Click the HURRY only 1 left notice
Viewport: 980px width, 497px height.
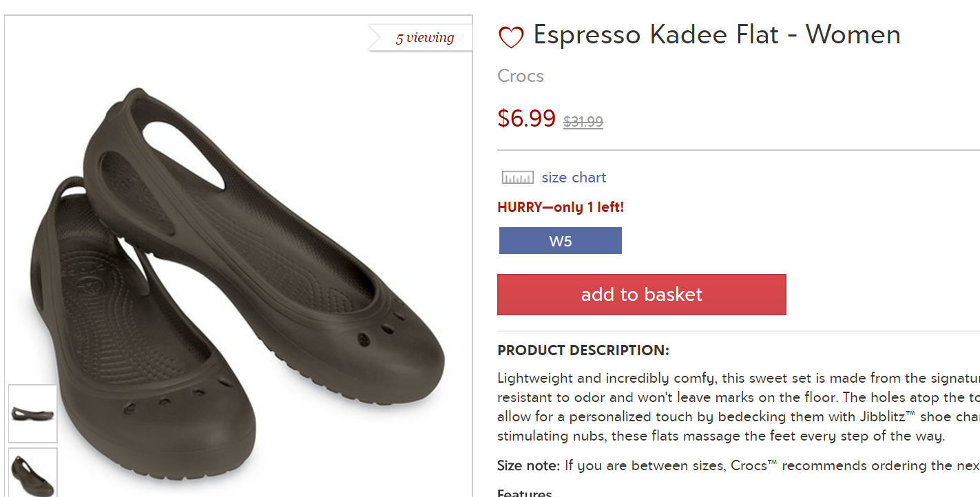pyautogui.click(x=561, y=207)
